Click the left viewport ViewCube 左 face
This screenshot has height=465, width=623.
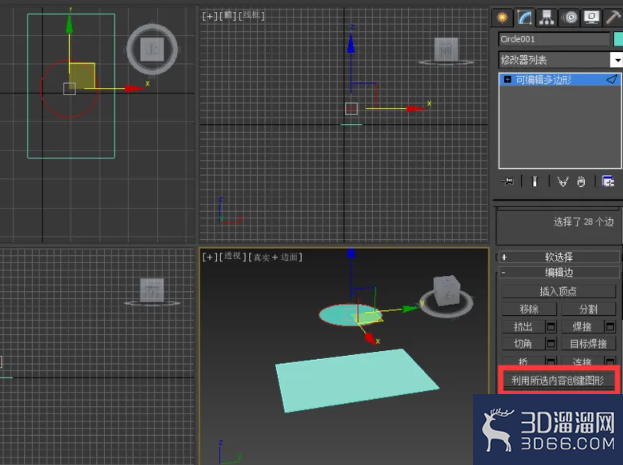(152, 290)
